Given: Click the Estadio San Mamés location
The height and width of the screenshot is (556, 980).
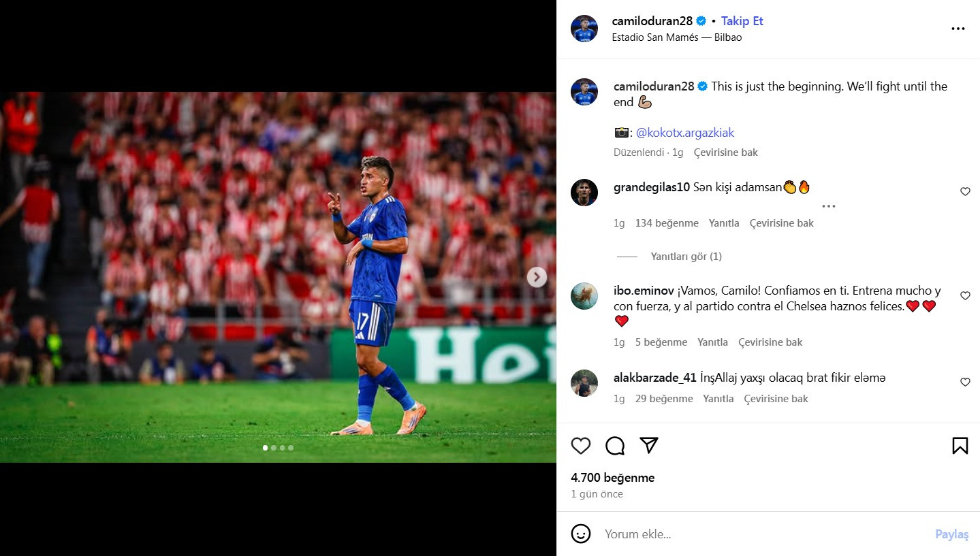Looking at the screenshot, I should [676, 37].
